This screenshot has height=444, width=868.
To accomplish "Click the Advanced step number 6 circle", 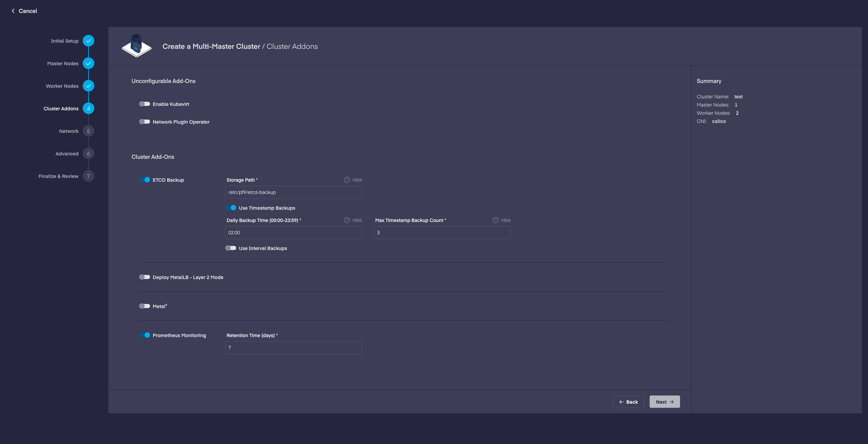I will (x=89, y=154).
